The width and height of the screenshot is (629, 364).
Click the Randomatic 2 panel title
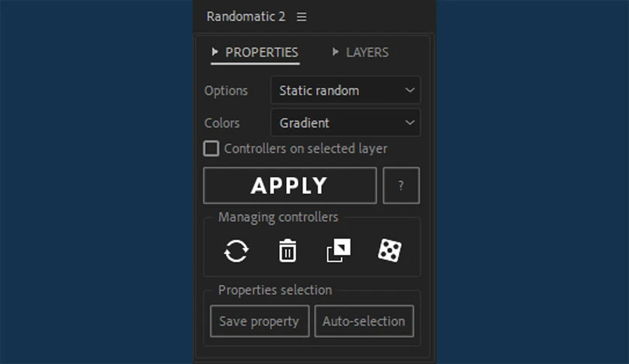(246, 17)
